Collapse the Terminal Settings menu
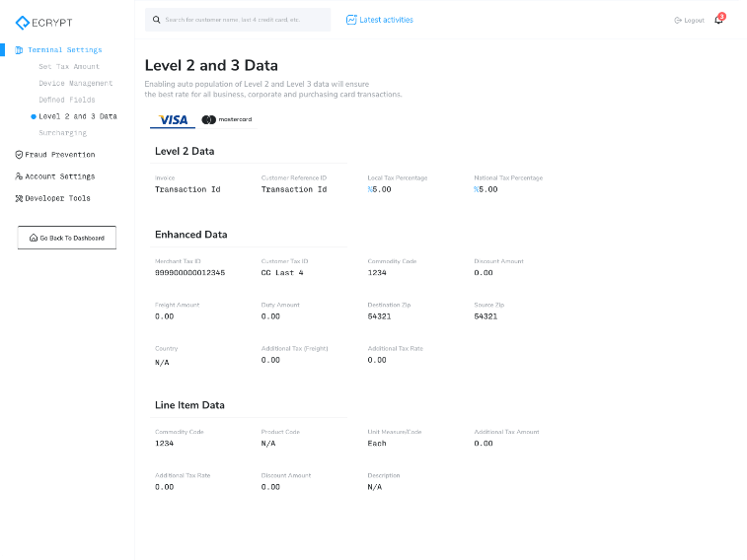Screen dimensions: 747x560 point(63,49)
